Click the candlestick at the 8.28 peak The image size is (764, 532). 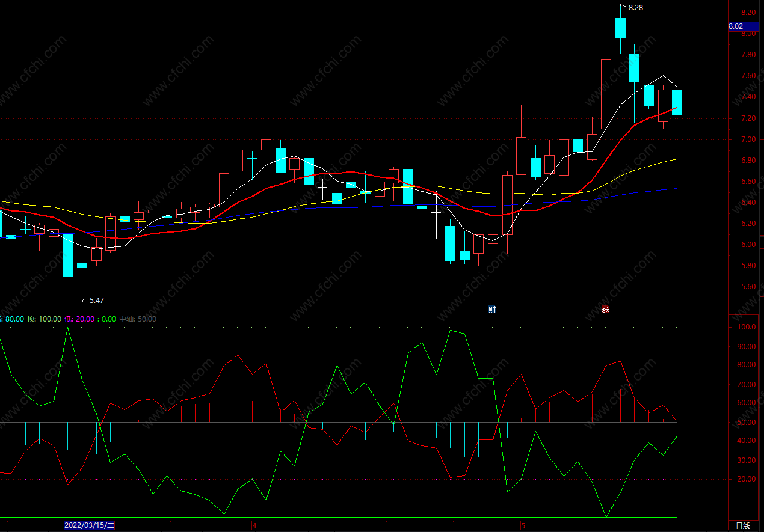click(620, 28)
